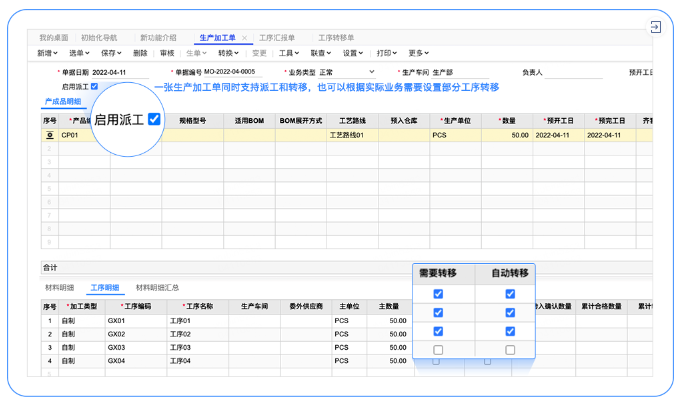Click the GX04 工序编码 cell
Viewport: 679px width, 403px height.
click(136, 361)
